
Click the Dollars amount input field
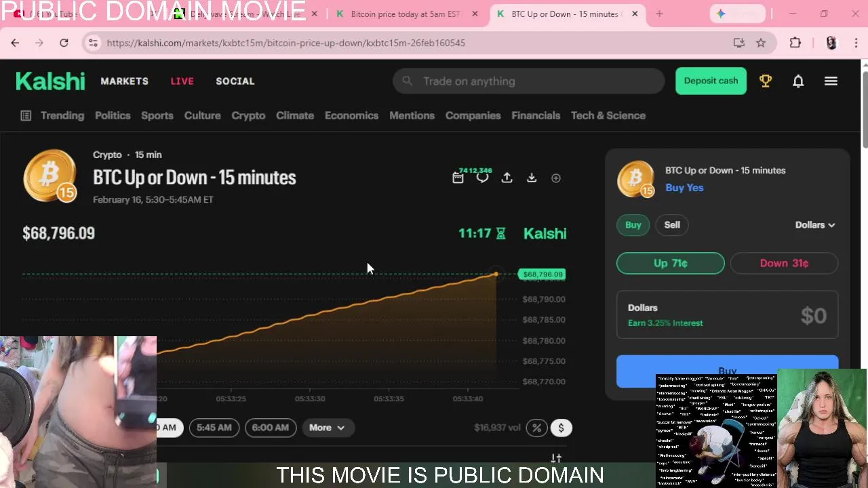(728, 315)
